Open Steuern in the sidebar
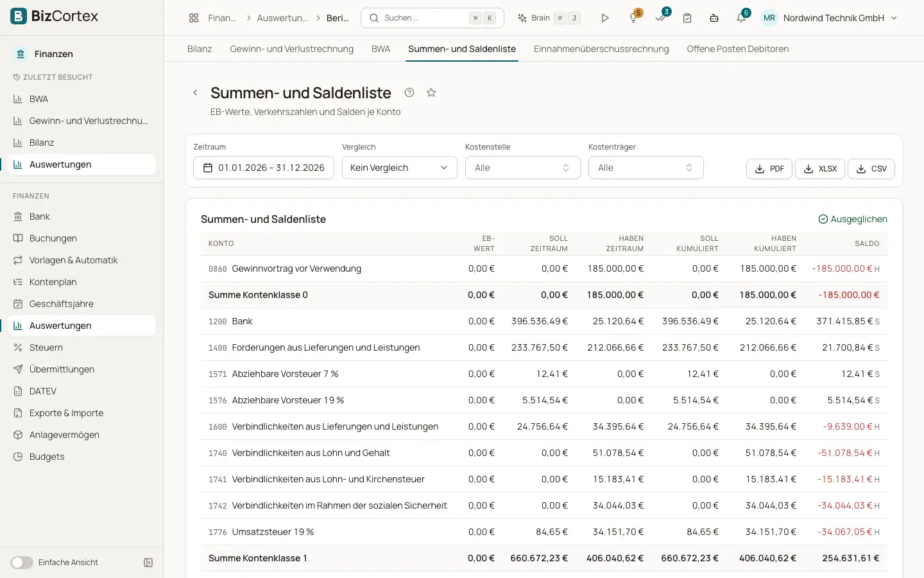This screenshot has width=924, height=578. click(82, 347)
